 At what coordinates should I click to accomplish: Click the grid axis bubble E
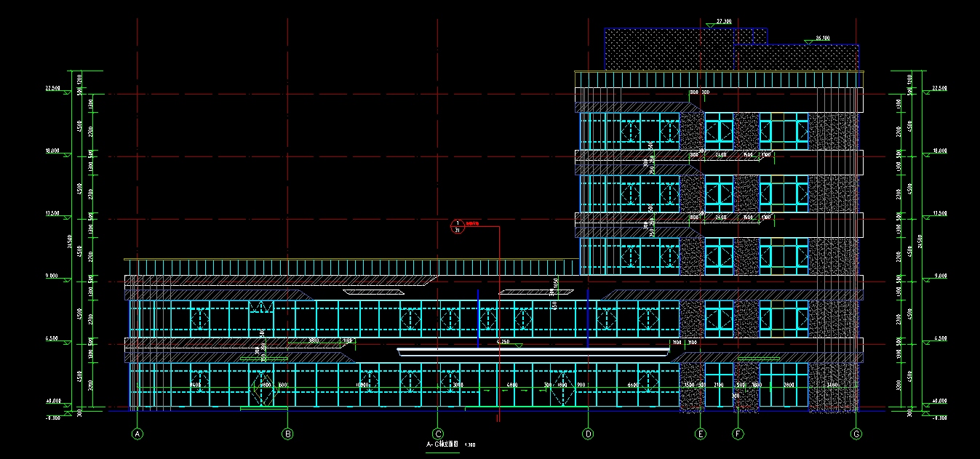701,434
